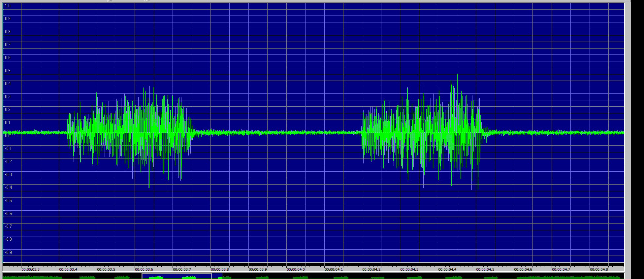Click the silent gap between the two bursts
This screenshot has height=279, width=644.
point(277,132)
